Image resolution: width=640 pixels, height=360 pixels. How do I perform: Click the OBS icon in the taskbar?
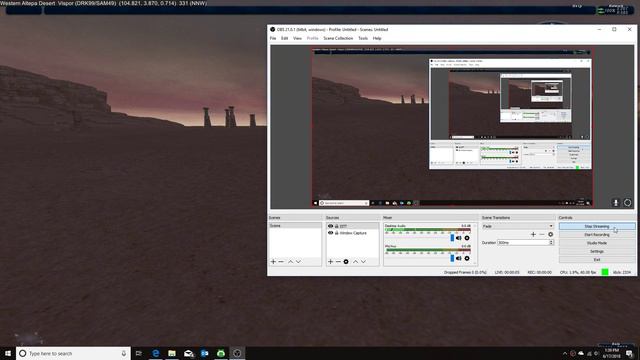(x=237, y=353)
